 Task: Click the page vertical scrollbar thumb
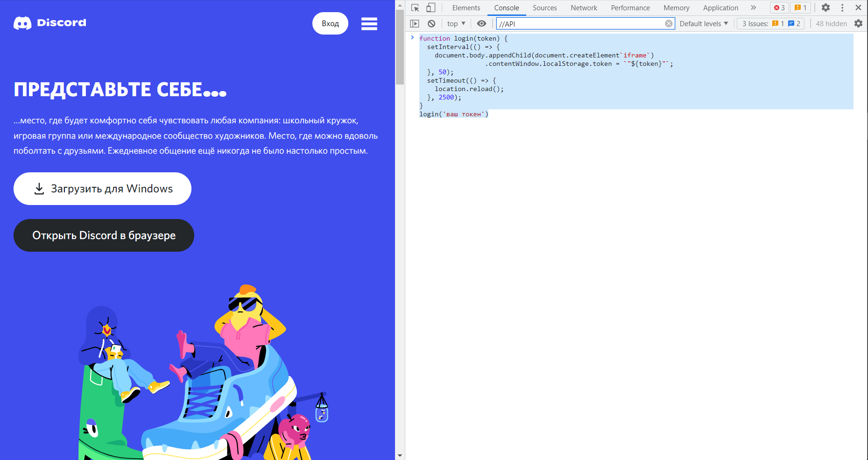pyautogui.click(x=400, y=47)
